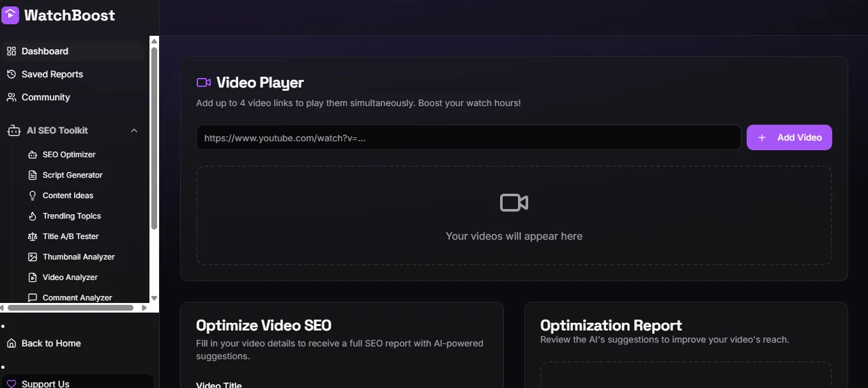Click the sidebar horizontal scrollbar
Screen dimensions: 868x388
tap(70, 307)
